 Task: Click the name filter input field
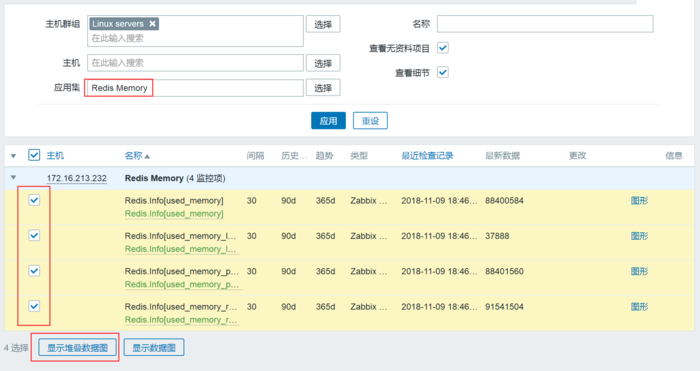[x=545, y=24]
